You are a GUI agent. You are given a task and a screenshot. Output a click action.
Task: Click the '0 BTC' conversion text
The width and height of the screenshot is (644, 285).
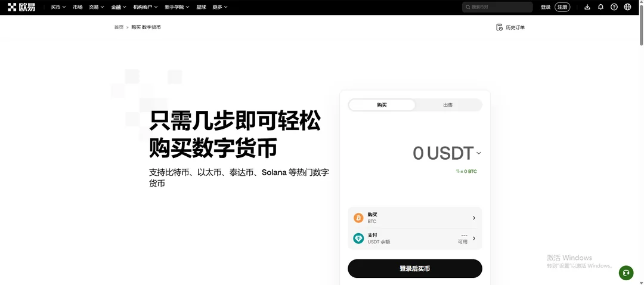click(470, 171)
